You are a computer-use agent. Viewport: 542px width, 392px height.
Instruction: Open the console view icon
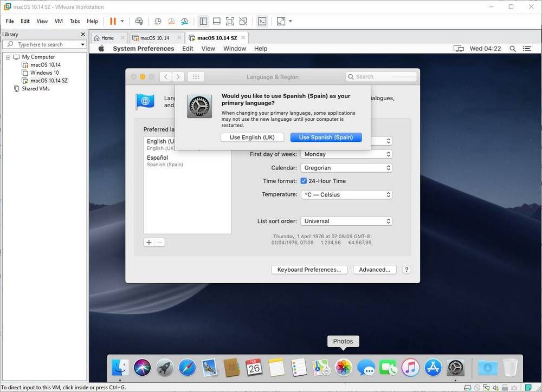coord(262,21)
